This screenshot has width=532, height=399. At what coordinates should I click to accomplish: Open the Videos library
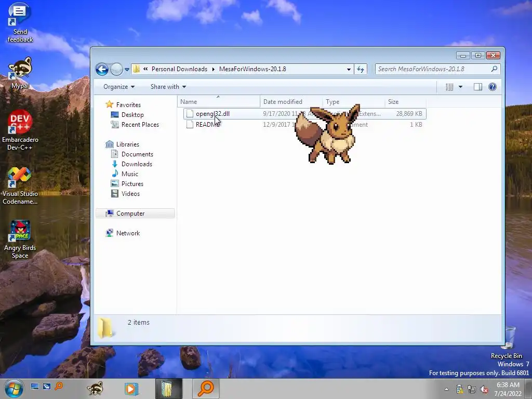[130, 193]
